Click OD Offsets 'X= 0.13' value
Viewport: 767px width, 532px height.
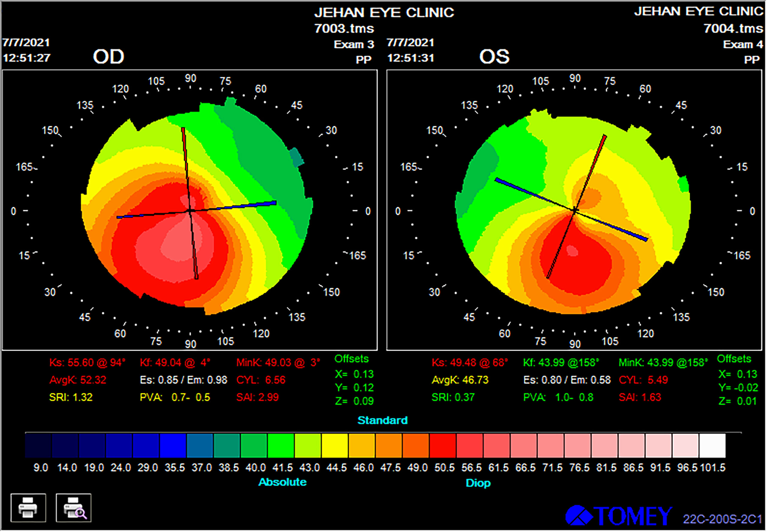355,375
